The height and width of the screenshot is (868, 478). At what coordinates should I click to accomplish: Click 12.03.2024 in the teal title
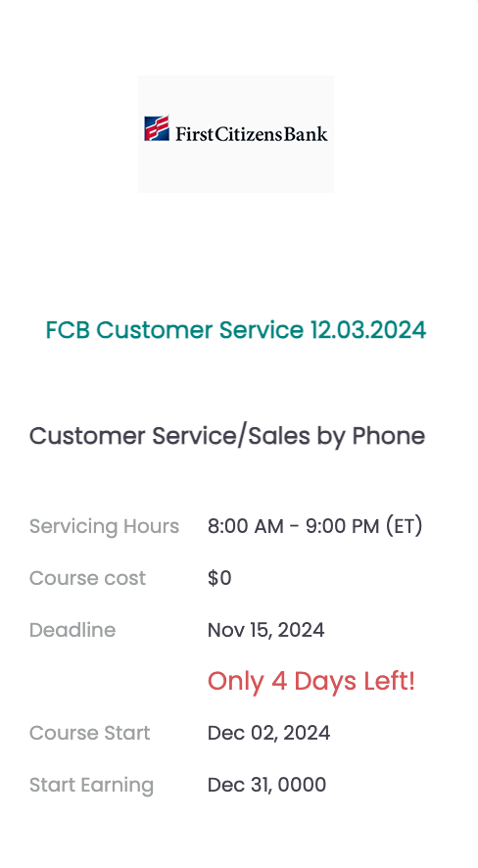[368, 330]
